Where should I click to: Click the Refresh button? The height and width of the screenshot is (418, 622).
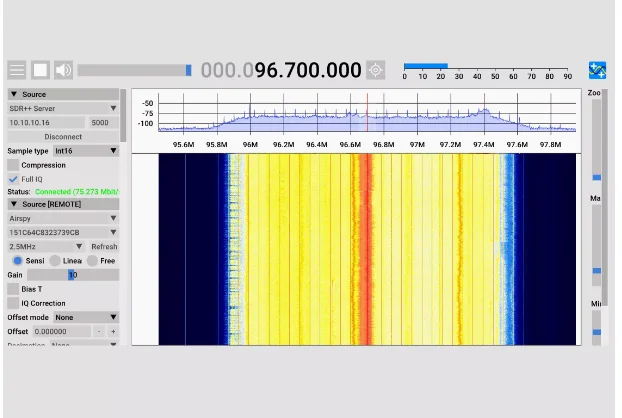pos(104,247)
